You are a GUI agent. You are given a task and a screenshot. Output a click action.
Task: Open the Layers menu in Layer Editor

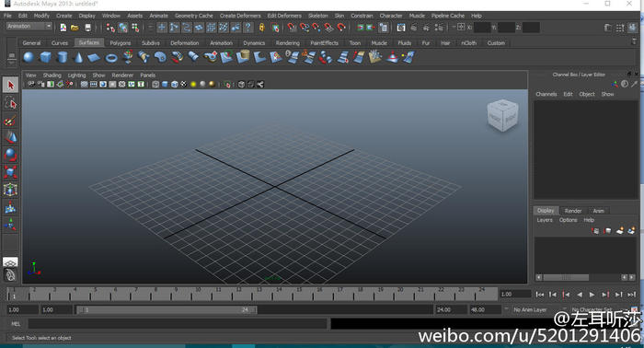pos(545,220)
